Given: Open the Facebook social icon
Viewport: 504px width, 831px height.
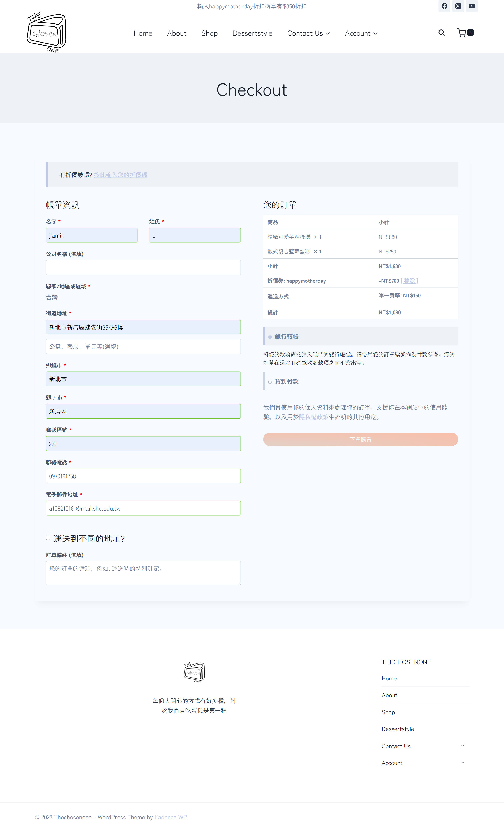Looking at the screenshot, I should tap(444, 6).
